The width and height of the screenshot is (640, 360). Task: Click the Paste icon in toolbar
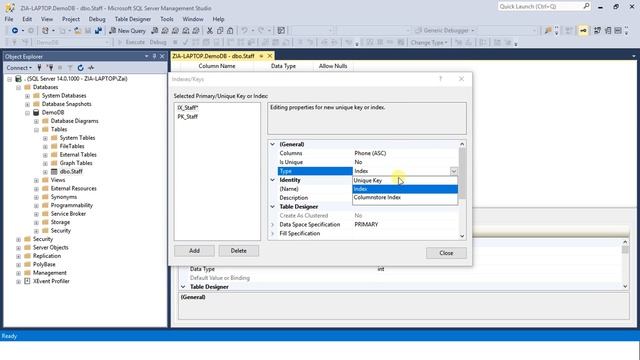(230, 31)
